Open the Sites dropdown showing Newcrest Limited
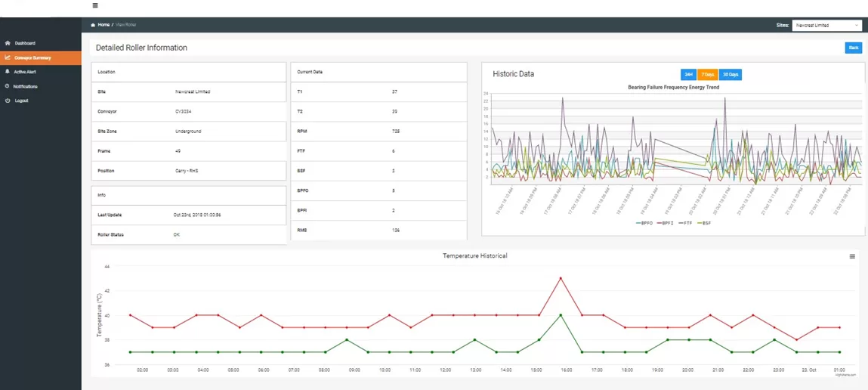 [x=826, y=25]
